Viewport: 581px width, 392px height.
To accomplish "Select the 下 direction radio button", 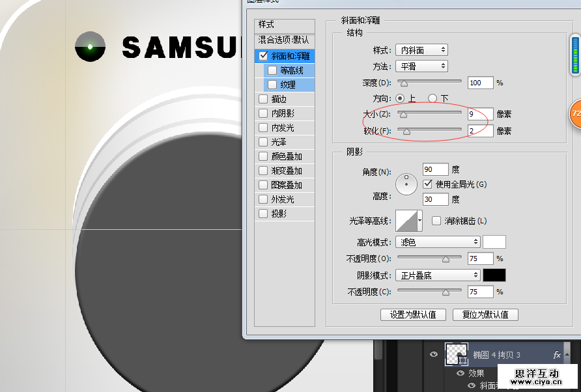I will pyautogui.click(x=432, y=98).
